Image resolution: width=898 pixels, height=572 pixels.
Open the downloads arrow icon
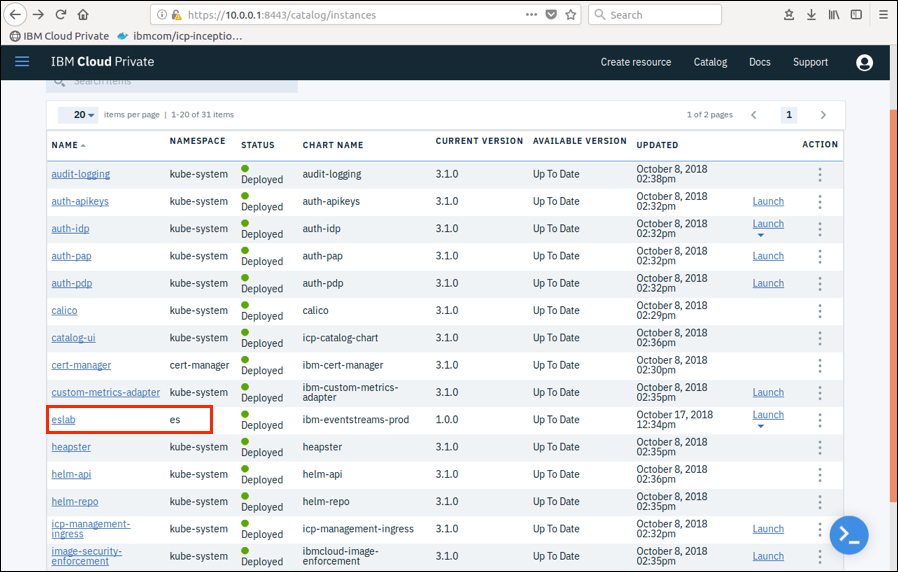(x=811, y=15)
